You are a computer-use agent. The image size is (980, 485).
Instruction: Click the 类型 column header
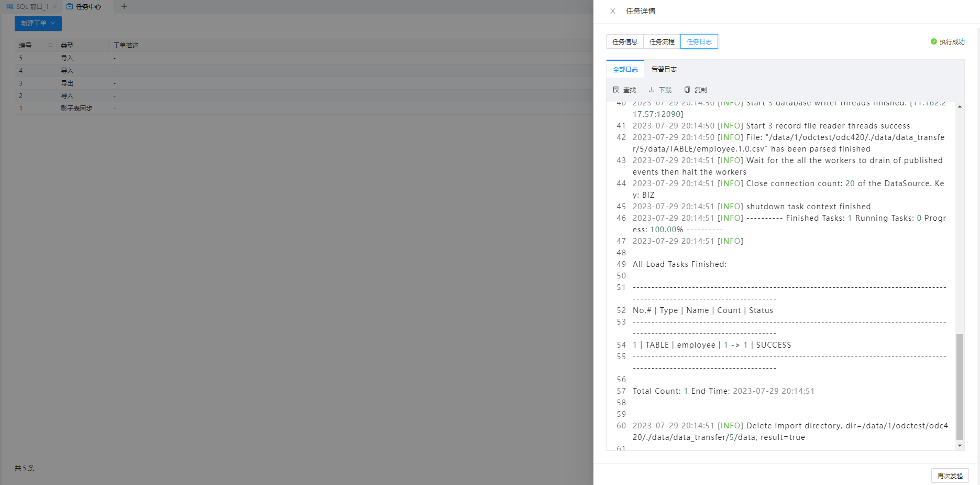click(x=67, y=46)
